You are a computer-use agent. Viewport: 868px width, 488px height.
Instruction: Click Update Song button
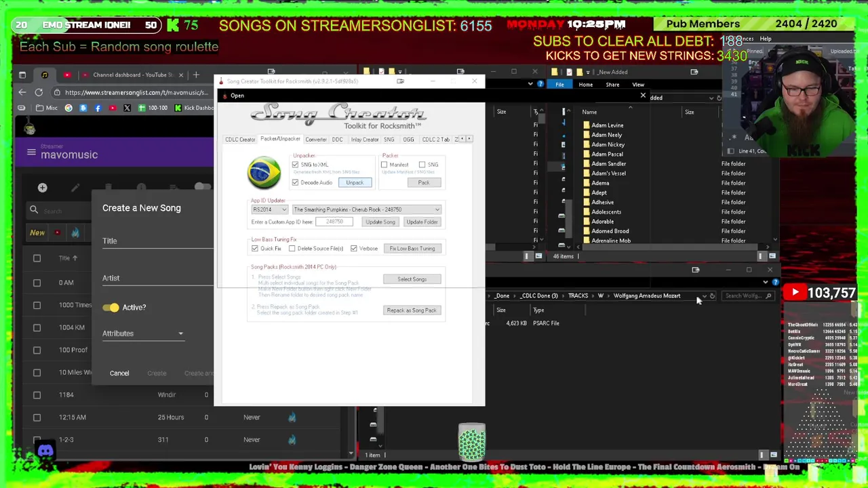[380, 222]
